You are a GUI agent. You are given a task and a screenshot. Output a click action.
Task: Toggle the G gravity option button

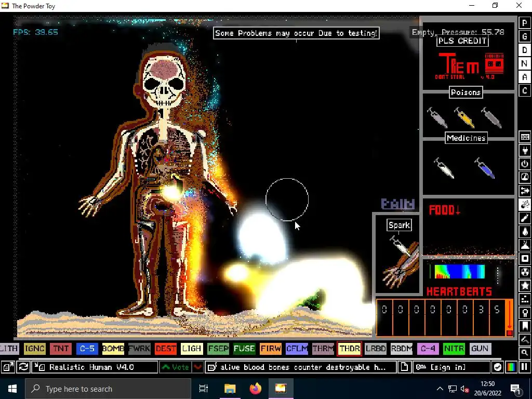coord(525,36)
